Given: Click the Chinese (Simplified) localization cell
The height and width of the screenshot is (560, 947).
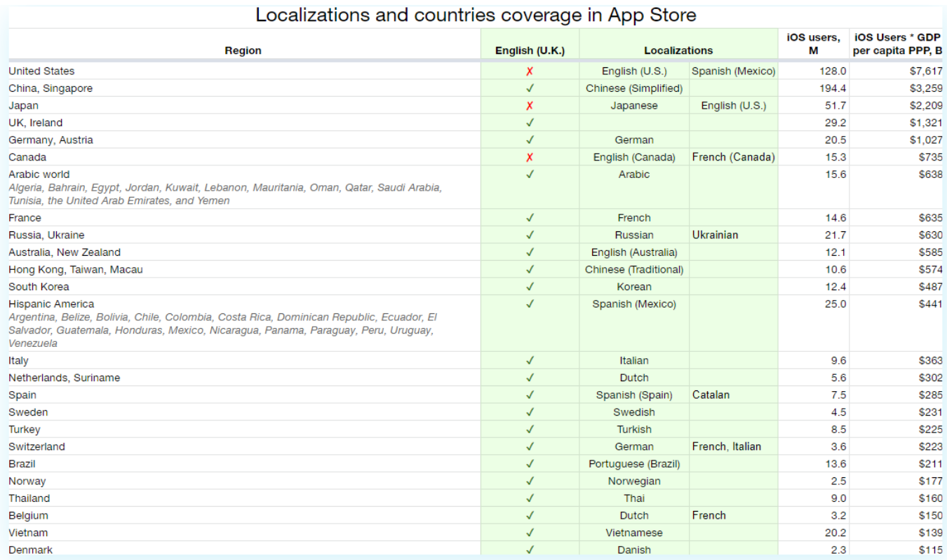Looking at the screenshot, I should pyautogui.click(x=633, y=88).
